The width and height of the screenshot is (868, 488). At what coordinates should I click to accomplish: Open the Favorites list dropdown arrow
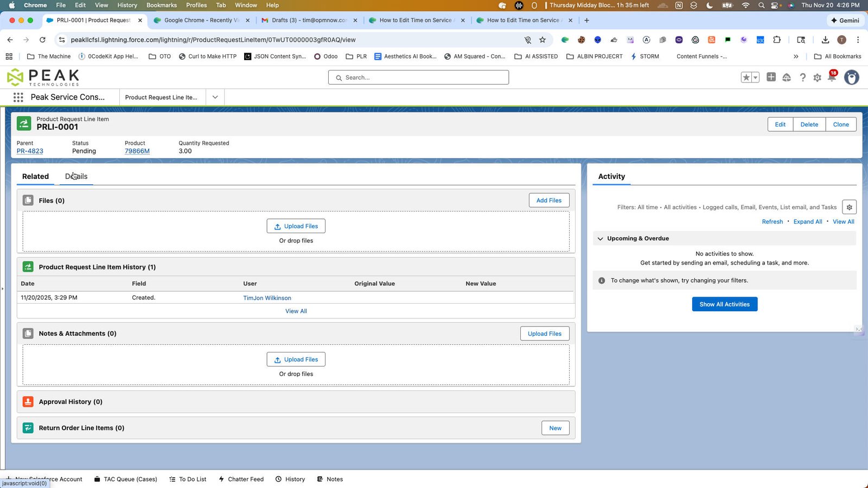pyautogui.click(x=755, y=78)
